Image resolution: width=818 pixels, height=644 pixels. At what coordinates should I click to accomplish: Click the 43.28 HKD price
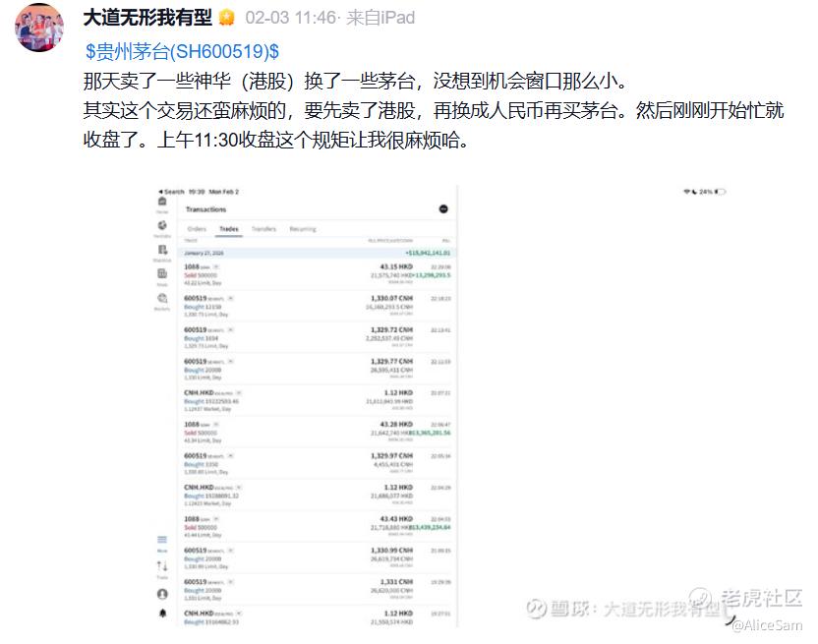pos(396,425)
